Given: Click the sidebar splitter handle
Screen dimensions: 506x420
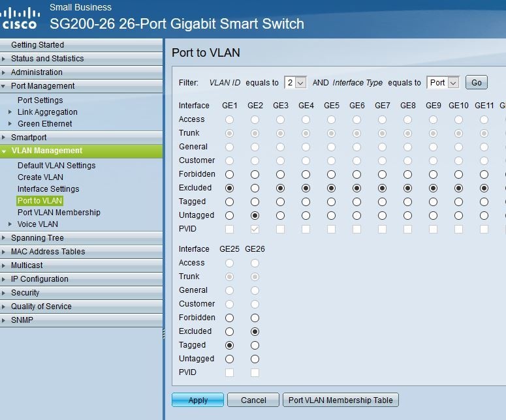Looking at the screenshot, I should [164, 334].
